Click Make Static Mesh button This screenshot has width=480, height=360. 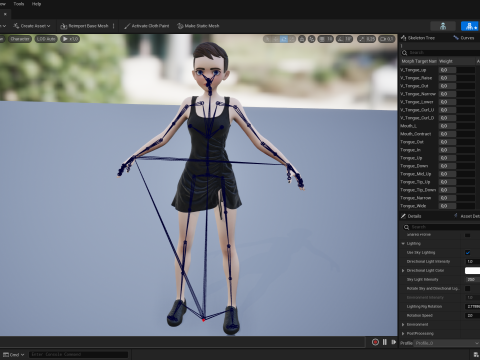click(198, 26)
